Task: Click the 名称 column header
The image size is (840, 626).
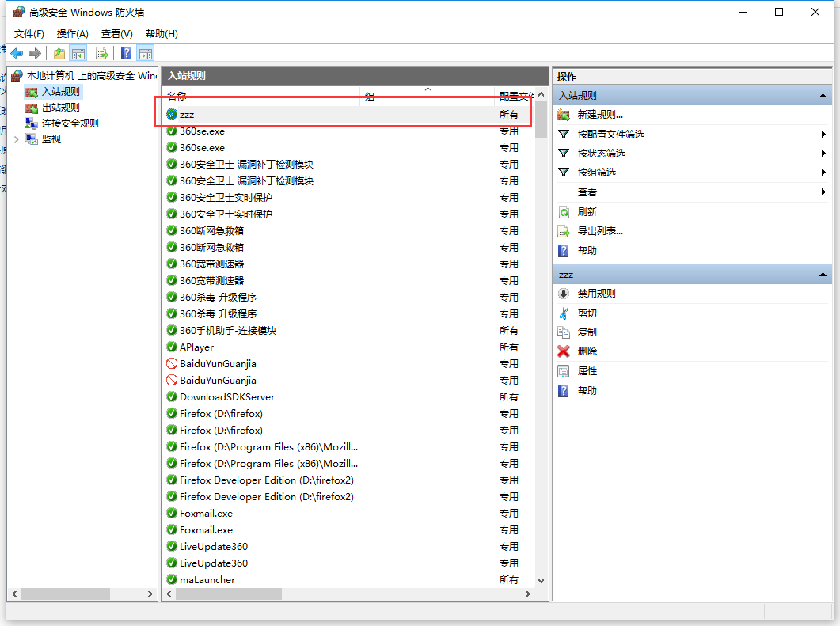Action: [x=261, y=95]
